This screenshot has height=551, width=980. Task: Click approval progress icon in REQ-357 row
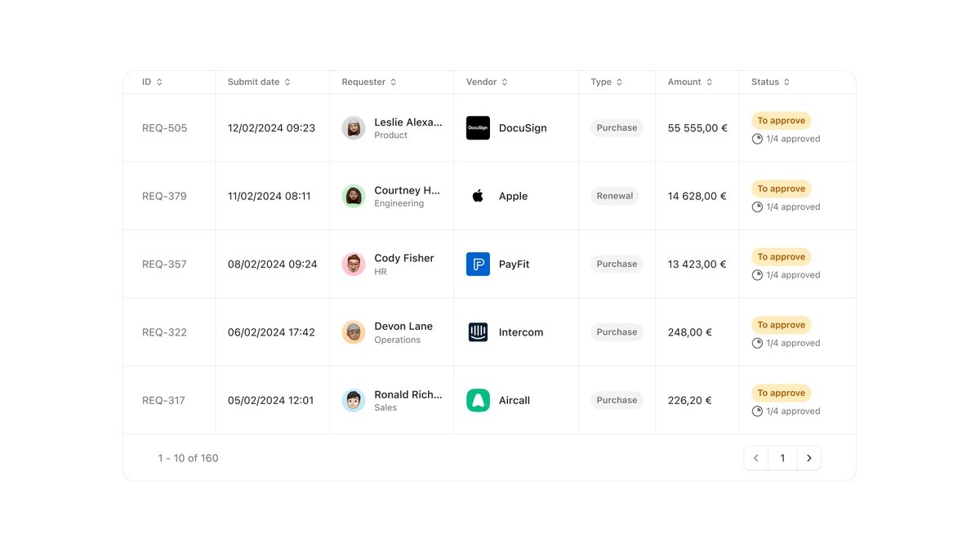tap(757, 275)
